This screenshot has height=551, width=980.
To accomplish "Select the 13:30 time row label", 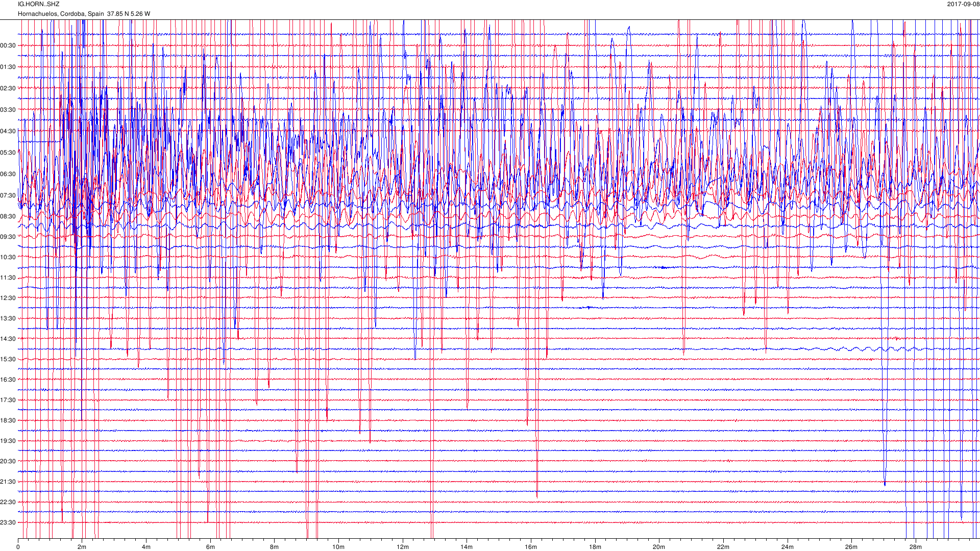I will [x=8, y=318].
